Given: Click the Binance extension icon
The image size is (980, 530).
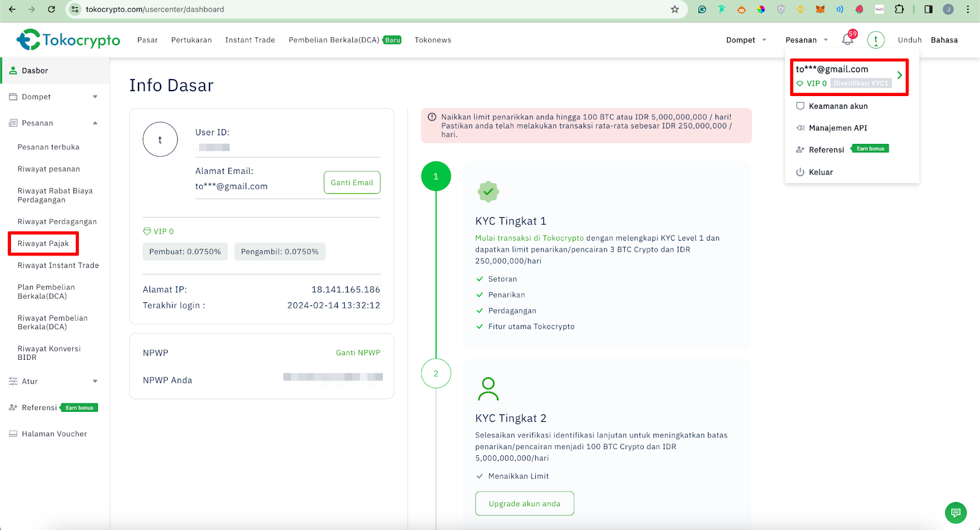Looking at the screenshot, I should pyautogui.click(x=801, y=9).
